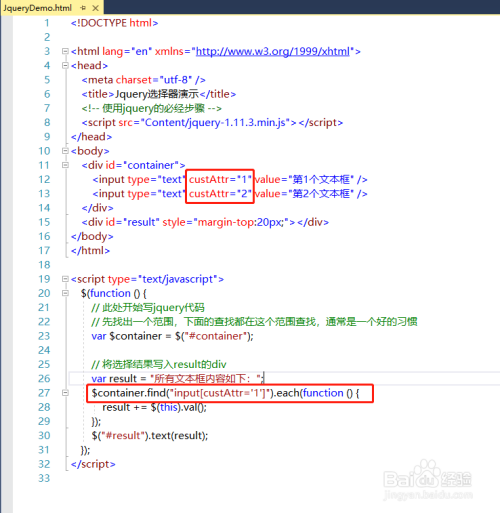
Task: Collapse the $(function block on line 20
Action: click(x=65, y=293)
